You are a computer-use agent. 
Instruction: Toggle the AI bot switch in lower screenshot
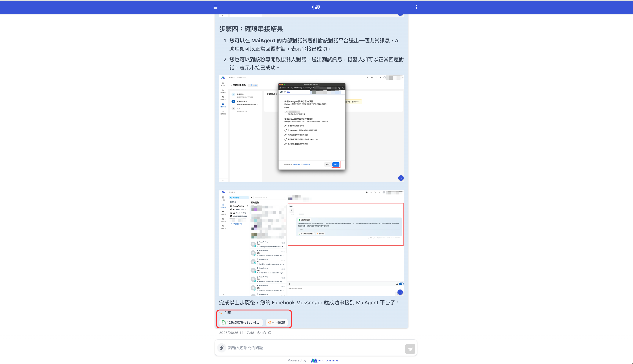click(401, 284)
